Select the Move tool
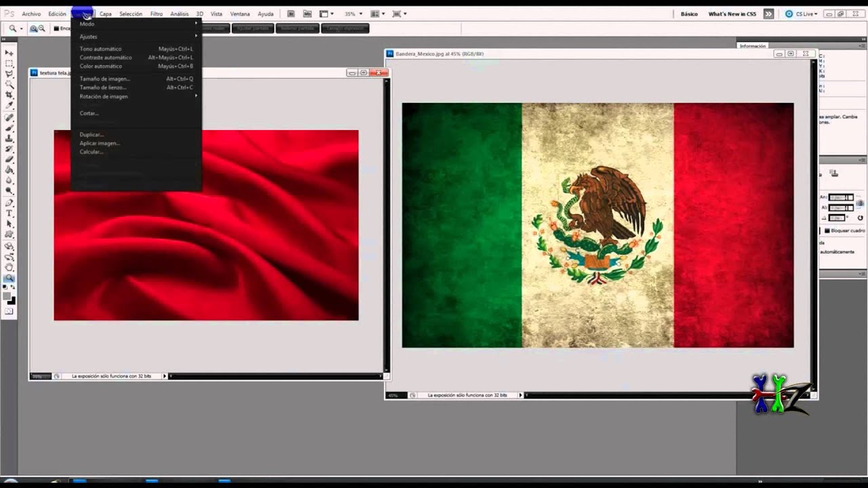 [9, 53]
